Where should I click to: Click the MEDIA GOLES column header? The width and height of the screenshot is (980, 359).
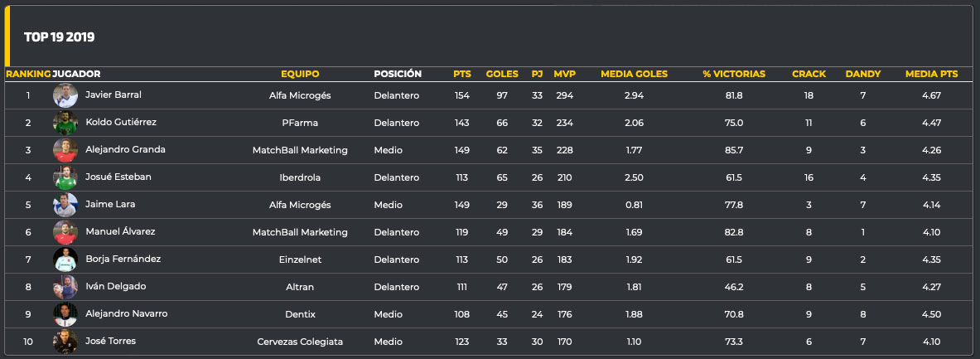pos(634,74)
